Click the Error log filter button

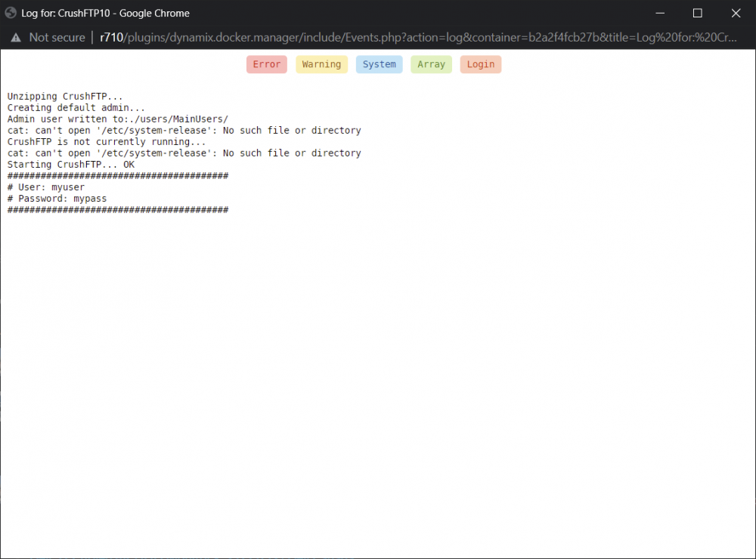[x=267, y=64]
